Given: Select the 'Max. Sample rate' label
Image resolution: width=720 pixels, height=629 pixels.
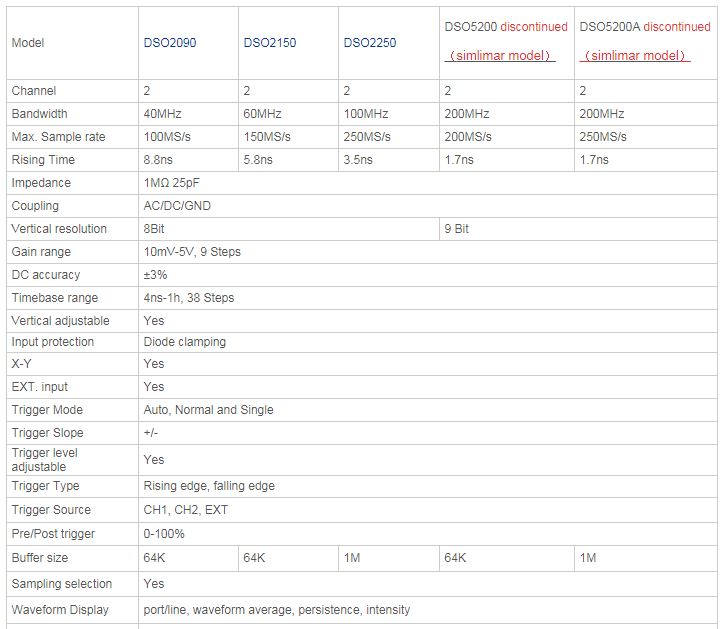Looking at the screenshot, I should [58, 136].
